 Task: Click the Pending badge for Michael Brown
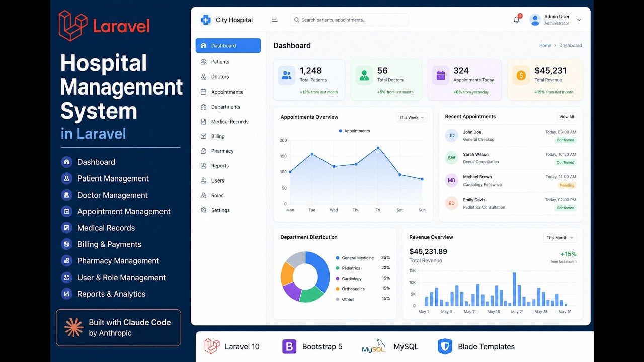(x=567, y=185)
